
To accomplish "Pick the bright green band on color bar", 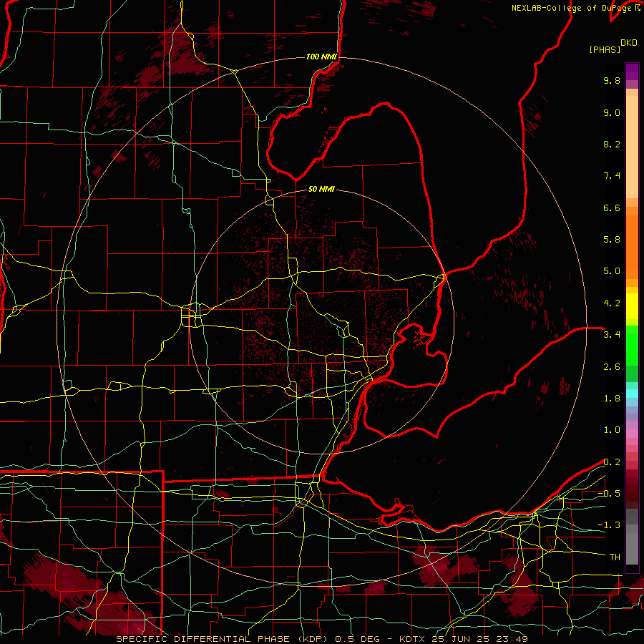I will coord(632,346).
